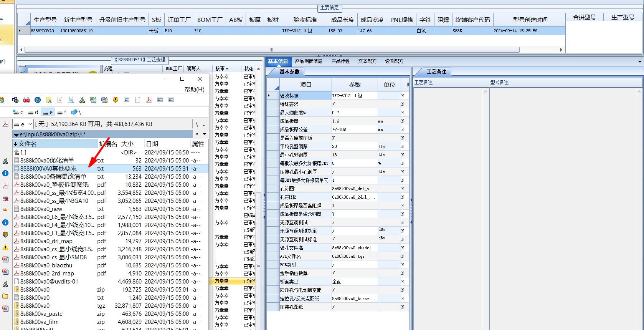Image resolution: width=644 pixels, height=330 pixels.
Task: Open the directory favorites asterisk button
Action: [197, 134]
